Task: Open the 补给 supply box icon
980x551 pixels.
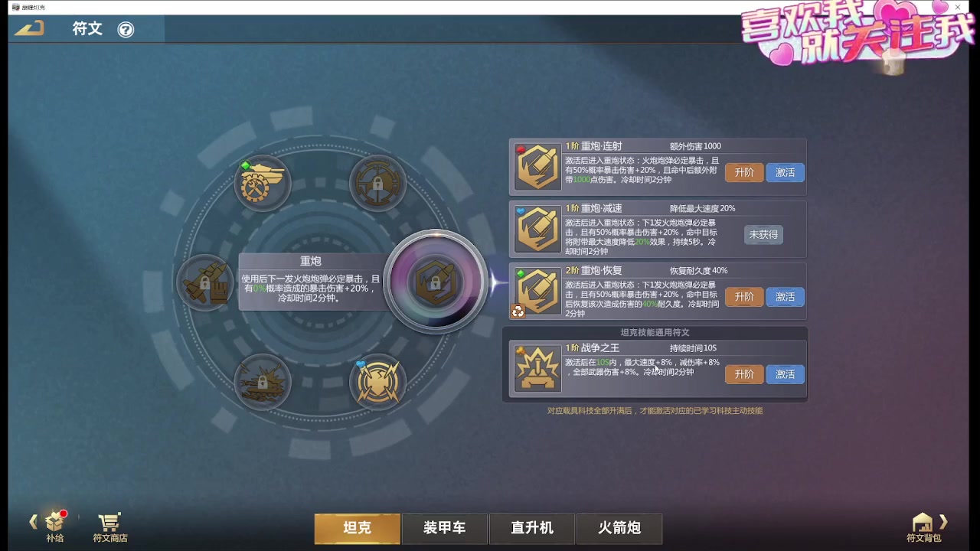Action: coord(54,526)
